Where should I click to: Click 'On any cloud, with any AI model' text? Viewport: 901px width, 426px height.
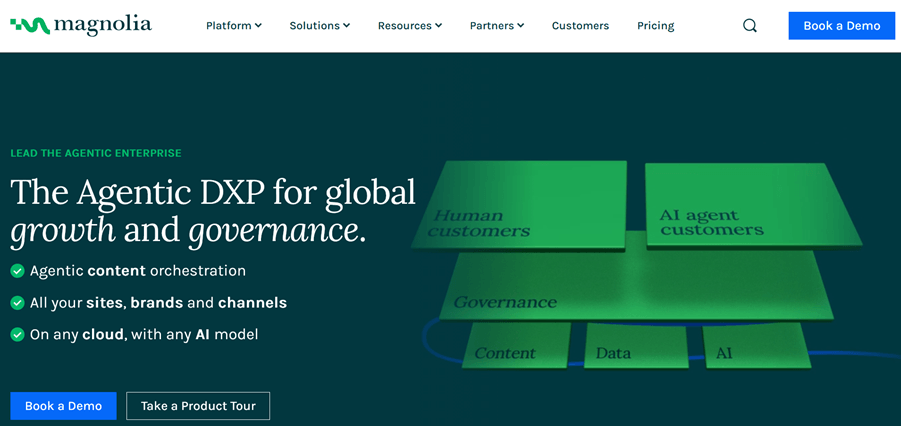pyautogui.click(x=144, y=334)
